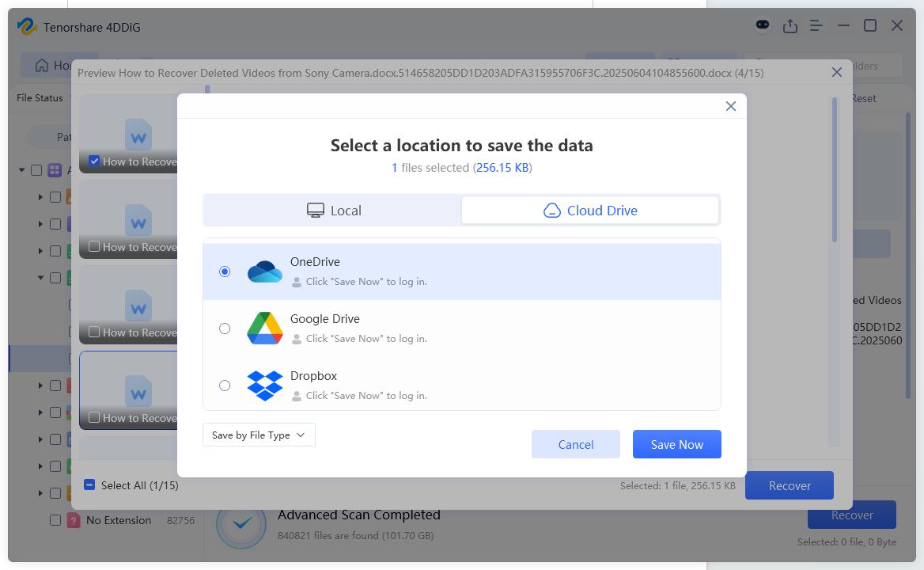Click the cloud icon in Cloud Drive tab
Image resolution: width=924 pixels, height=570 pixels.
click(551, 211)
